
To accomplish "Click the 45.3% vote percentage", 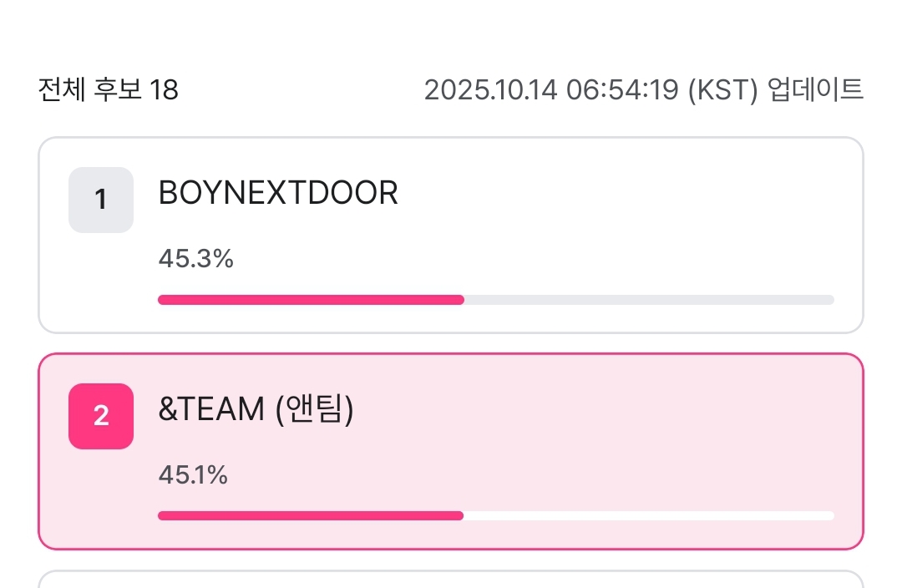I will (x=195, y=259).
